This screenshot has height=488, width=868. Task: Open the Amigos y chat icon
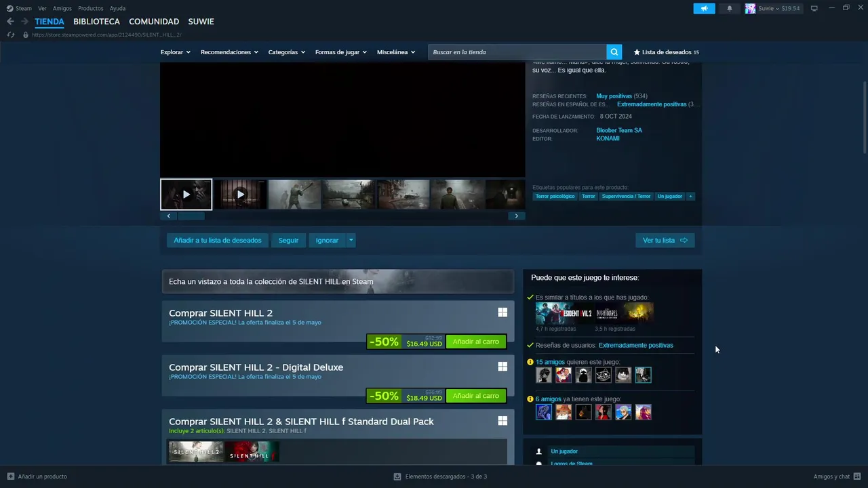[857, 476]
